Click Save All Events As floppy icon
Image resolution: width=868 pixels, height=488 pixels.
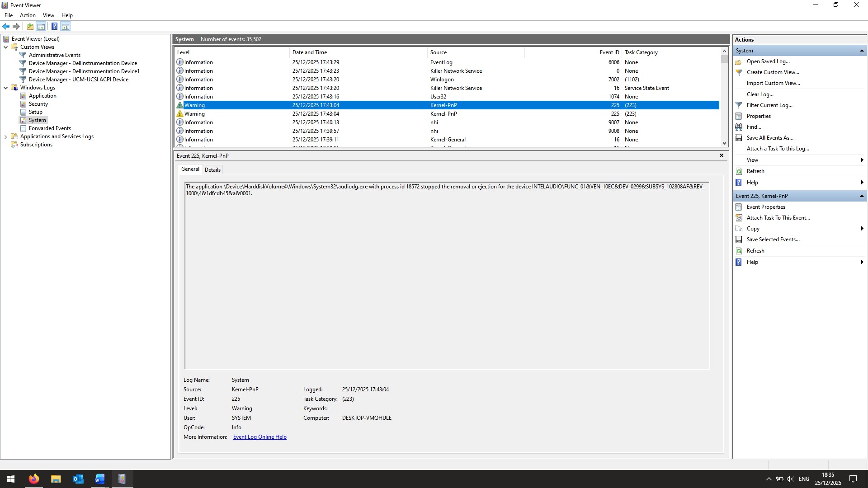coord(739,138)
